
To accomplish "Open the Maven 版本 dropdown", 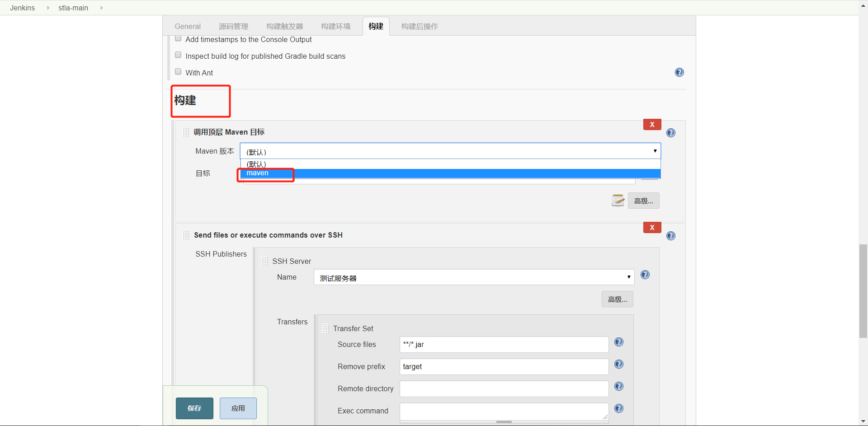I will [654, 151].
